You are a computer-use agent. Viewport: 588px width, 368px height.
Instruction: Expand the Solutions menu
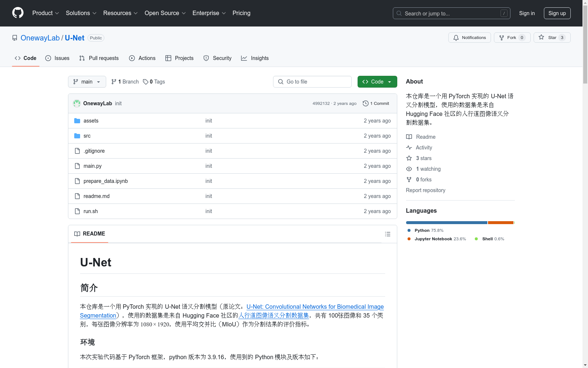81,13
